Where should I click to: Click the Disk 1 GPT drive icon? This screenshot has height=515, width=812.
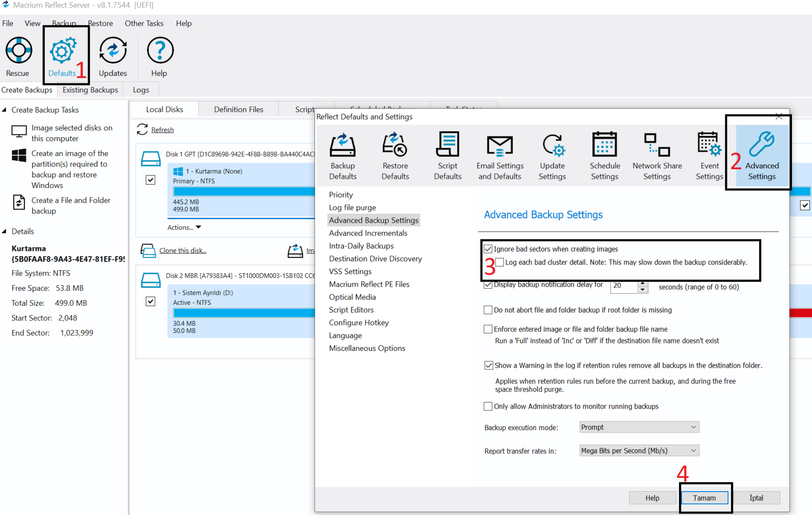pyautogui.click(x=151, y=159)
